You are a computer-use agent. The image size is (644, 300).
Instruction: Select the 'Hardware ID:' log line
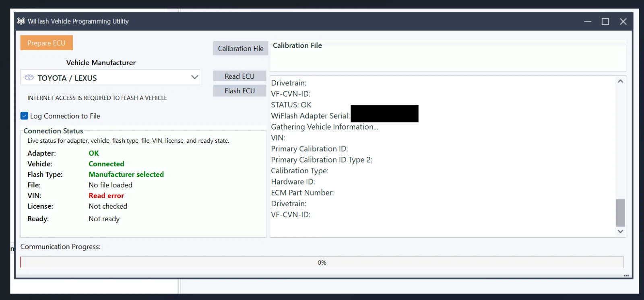(x=293, y=182)
